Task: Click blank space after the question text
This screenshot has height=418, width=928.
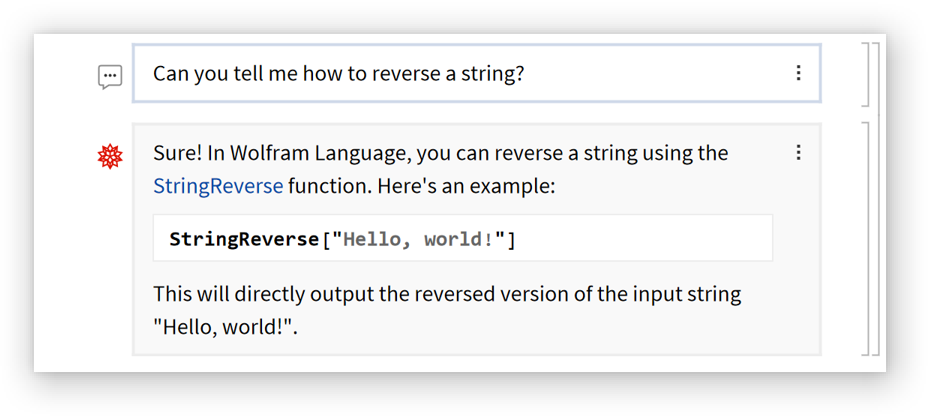Action: tap(650, 74)
